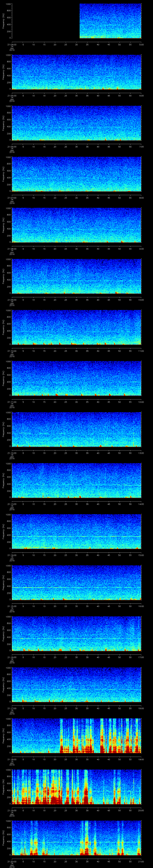Select the '21:12:00' timestamp
The image size is (153, 868).
12,453
